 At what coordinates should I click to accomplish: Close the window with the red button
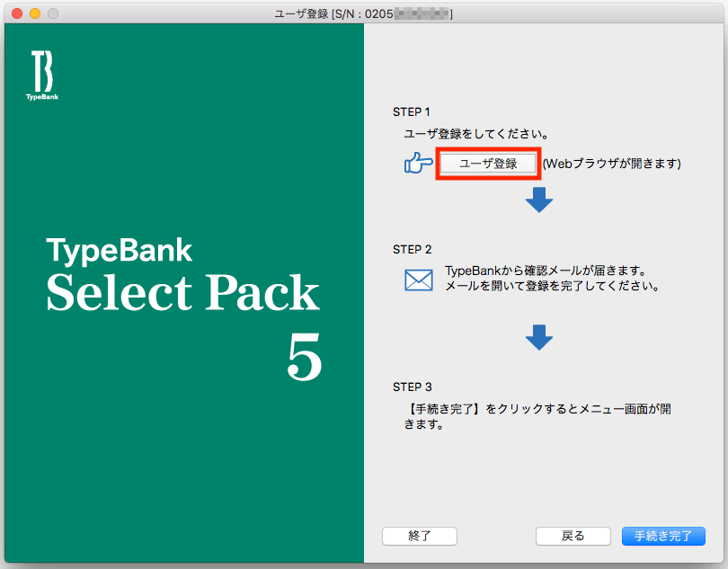(17, 13)
